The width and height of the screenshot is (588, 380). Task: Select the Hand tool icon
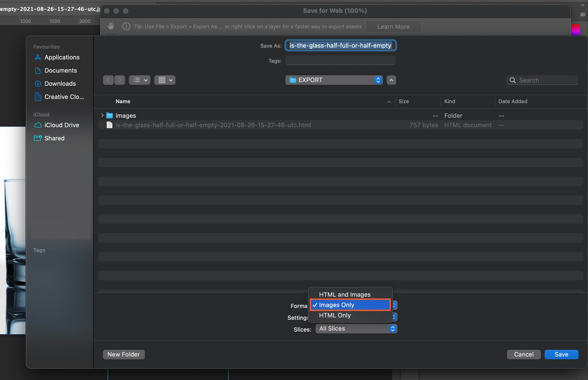pos(111,26)
